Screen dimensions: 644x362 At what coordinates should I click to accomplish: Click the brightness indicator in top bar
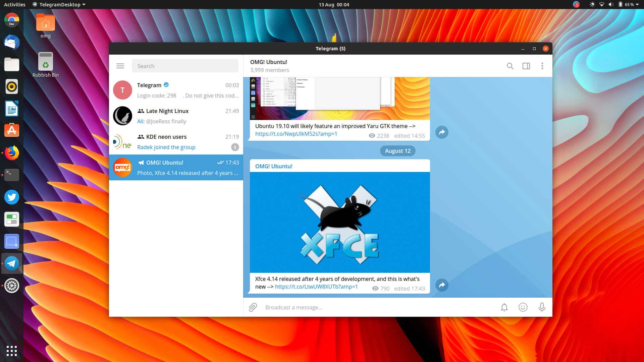[x=592, y=5]
